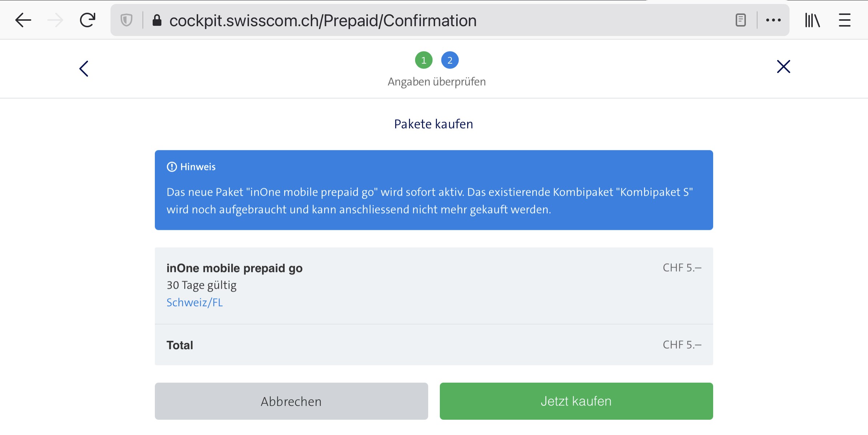This screenshot has height=435, width=868.
Task: Click the Hinweis exclamation info icon
Action: click(172, 167)
